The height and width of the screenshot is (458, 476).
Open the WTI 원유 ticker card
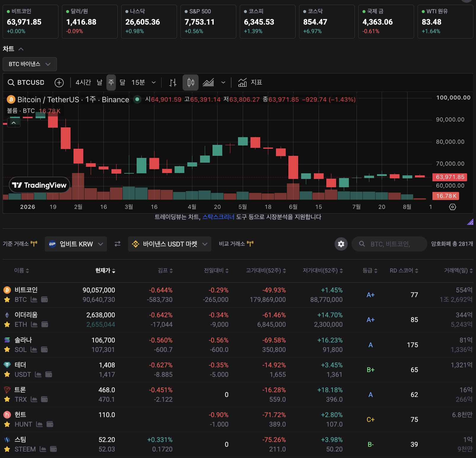tap(445, 22)
